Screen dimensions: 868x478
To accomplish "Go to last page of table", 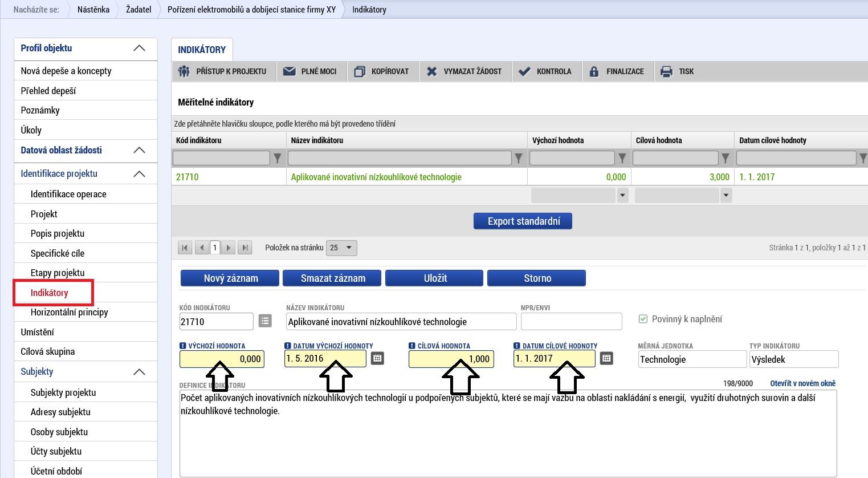I will click(245, 248).
